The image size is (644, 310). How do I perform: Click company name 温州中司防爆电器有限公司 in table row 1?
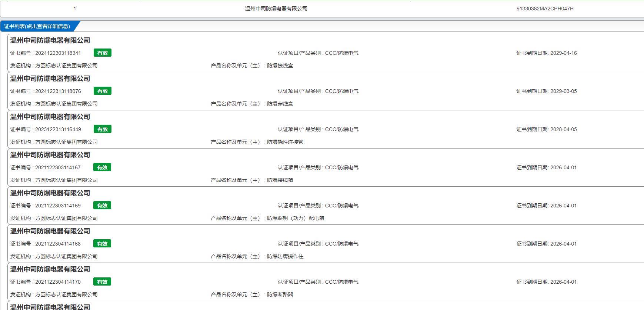[x=276, y=9]
